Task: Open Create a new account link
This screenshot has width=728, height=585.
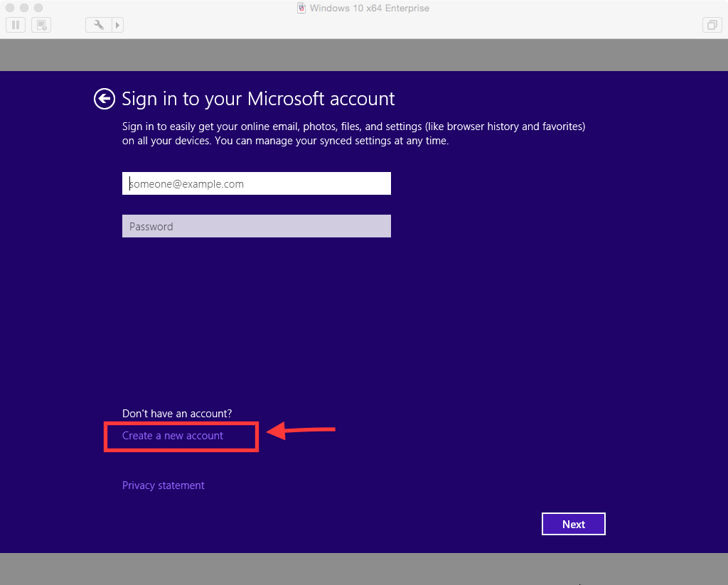Action: pos(173,436)
